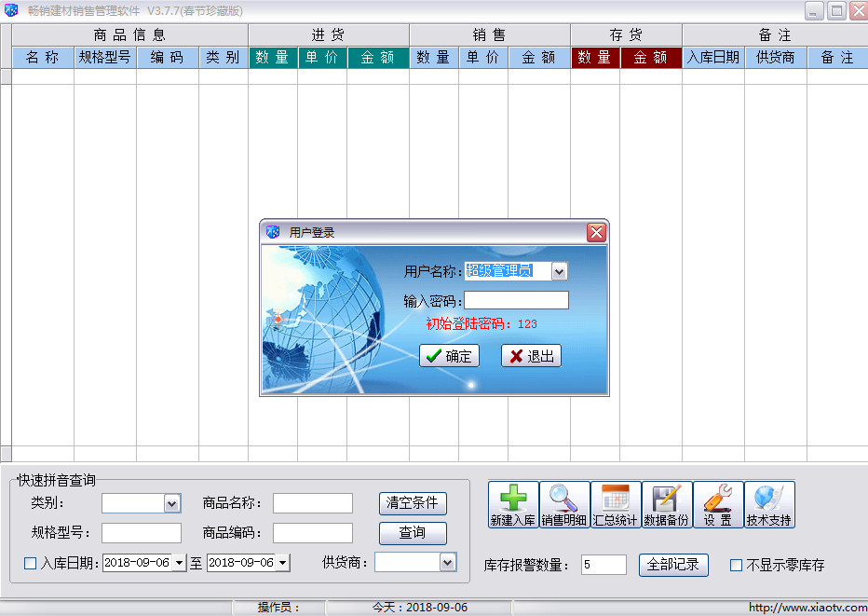This screenshot has height=616, width=868.
Task: Expand the 用户名称 user dropdown
Action: click(558, 269)
